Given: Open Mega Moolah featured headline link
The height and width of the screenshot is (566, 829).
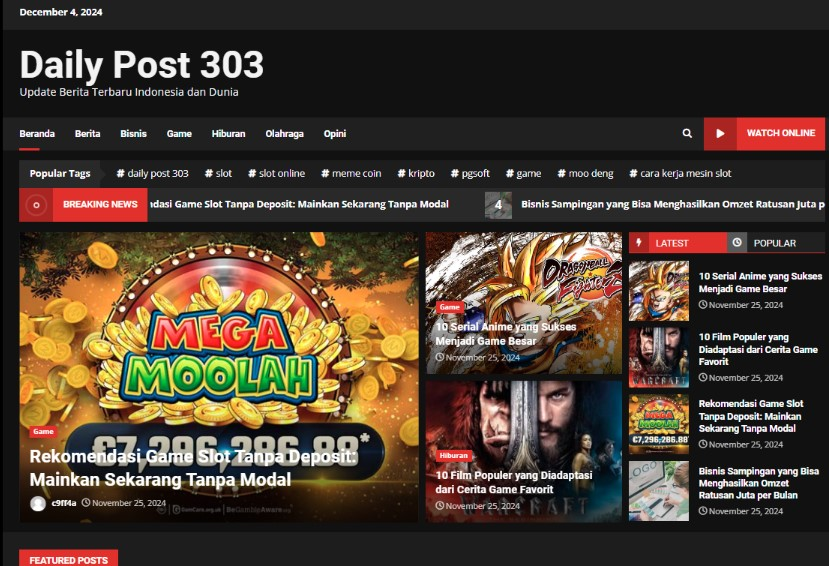Looking at the screenshot, I should pos(192,468).
